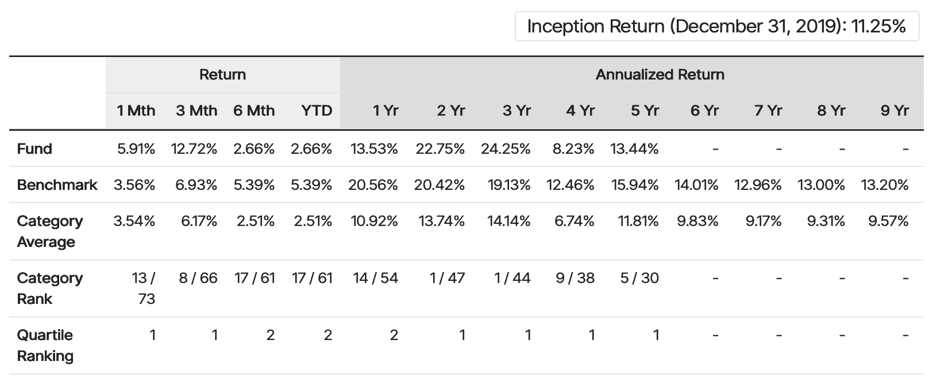Click the Annualized Return group header
This screenshot has height=384, width=933.
(x=660, y=75)
